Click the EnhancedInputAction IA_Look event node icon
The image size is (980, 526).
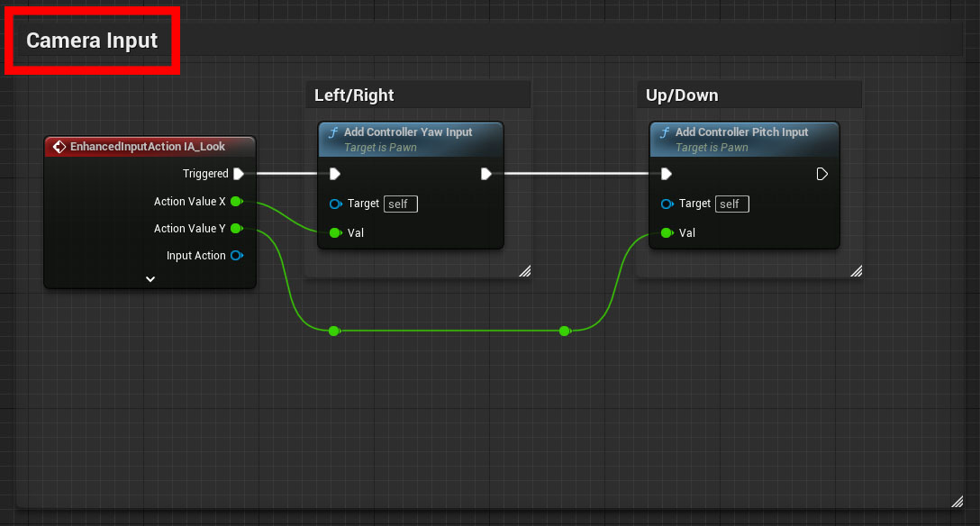coord(59,147)
